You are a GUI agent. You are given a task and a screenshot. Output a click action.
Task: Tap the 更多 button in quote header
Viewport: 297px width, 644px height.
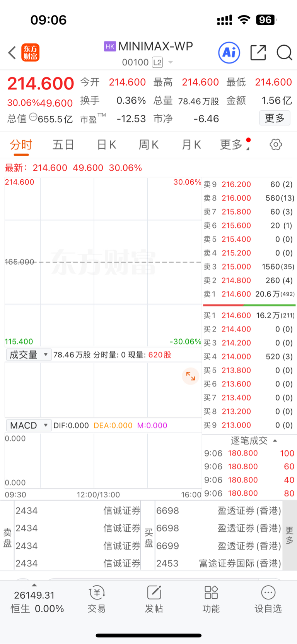pos(275,118)
